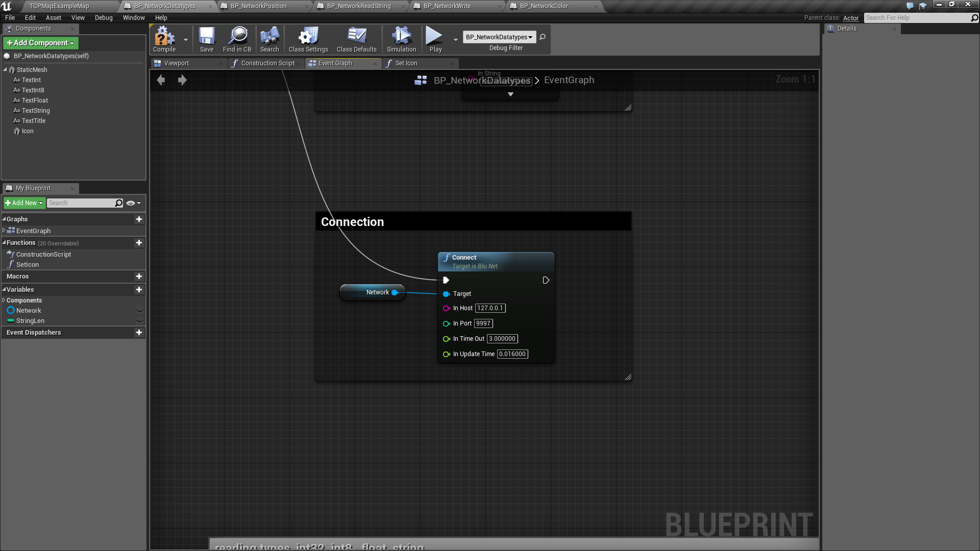This screenshot has height=551, width=980.
Task: Compile the blueprint
Action: [x=164, y=39]
